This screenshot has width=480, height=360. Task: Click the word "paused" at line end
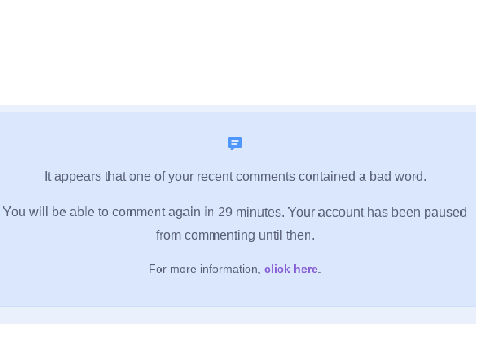tap(445, 212)
